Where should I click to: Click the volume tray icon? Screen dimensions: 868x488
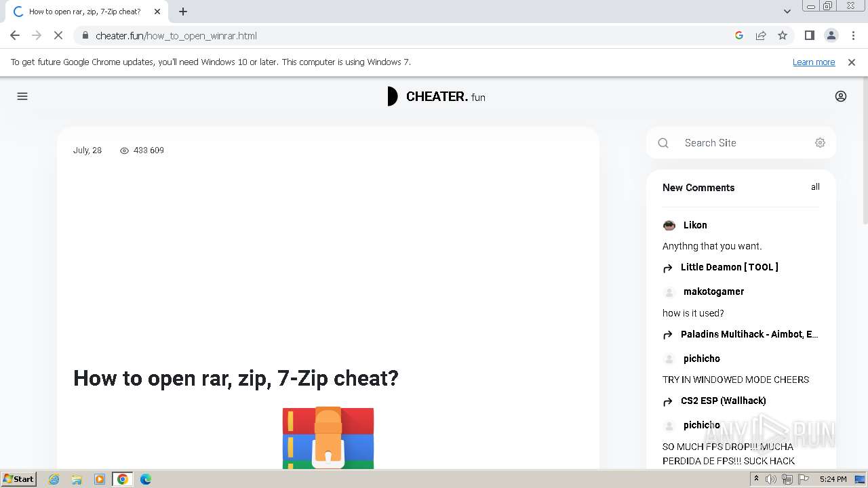(x=771, y=479)
